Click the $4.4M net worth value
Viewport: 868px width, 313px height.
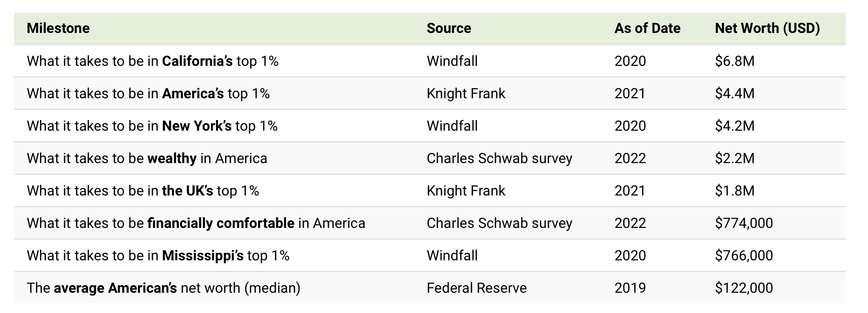click(735, 94)
